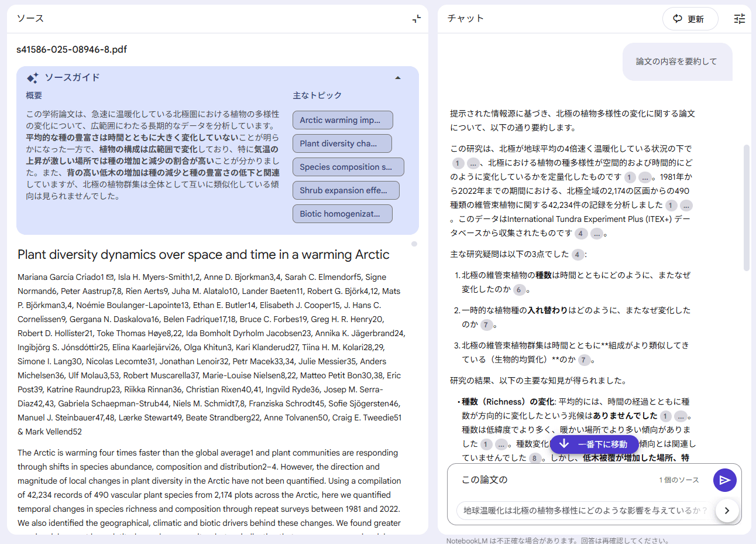Viewport: 756px width, 544px height.
Task: Focus the chat input field reading この論文の
Action: [x=556, y=480]
